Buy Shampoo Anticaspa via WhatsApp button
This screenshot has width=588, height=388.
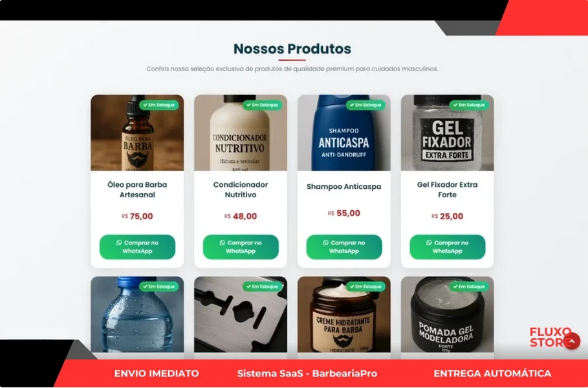(x=344, y=246)
